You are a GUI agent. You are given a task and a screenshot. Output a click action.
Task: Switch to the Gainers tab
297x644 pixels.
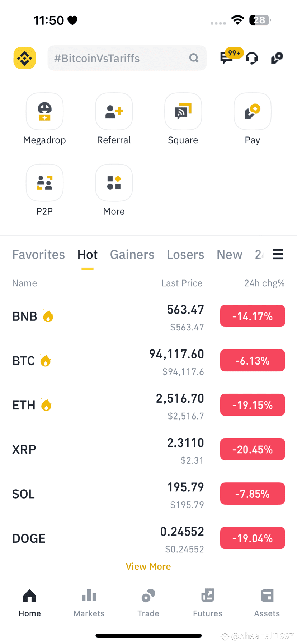[x=132, y=254]
